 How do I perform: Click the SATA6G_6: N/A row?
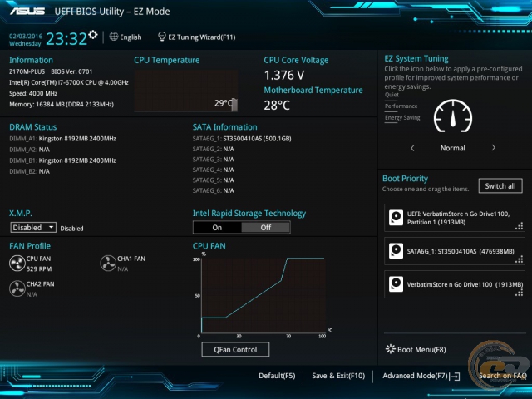pos(214,190)
